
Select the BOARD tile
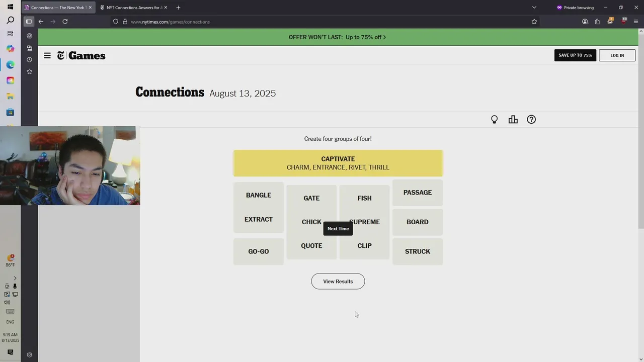pyautogui.click(x=418, y=222)
